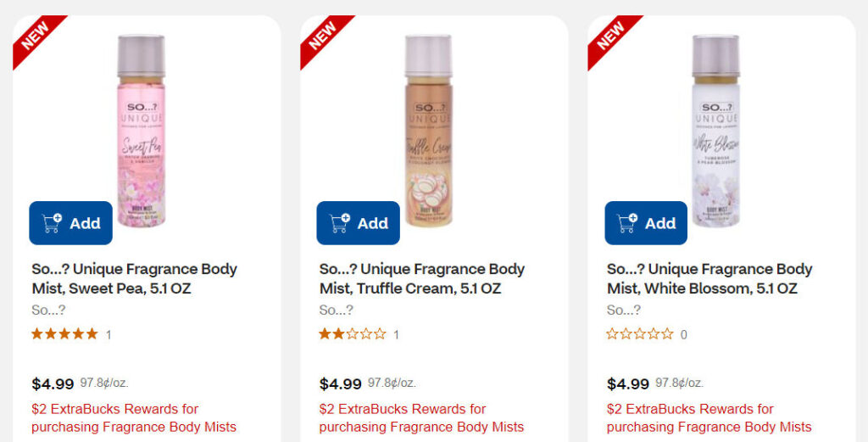Open the Truffle Cream 5.1 OZ product title
Viewport: 868px width, 442px height.
[421, 279]
